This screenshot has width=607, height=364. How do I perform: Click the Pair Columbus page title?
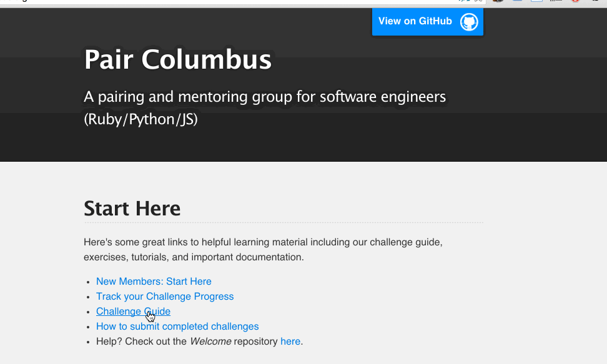(x=178, y=60)
